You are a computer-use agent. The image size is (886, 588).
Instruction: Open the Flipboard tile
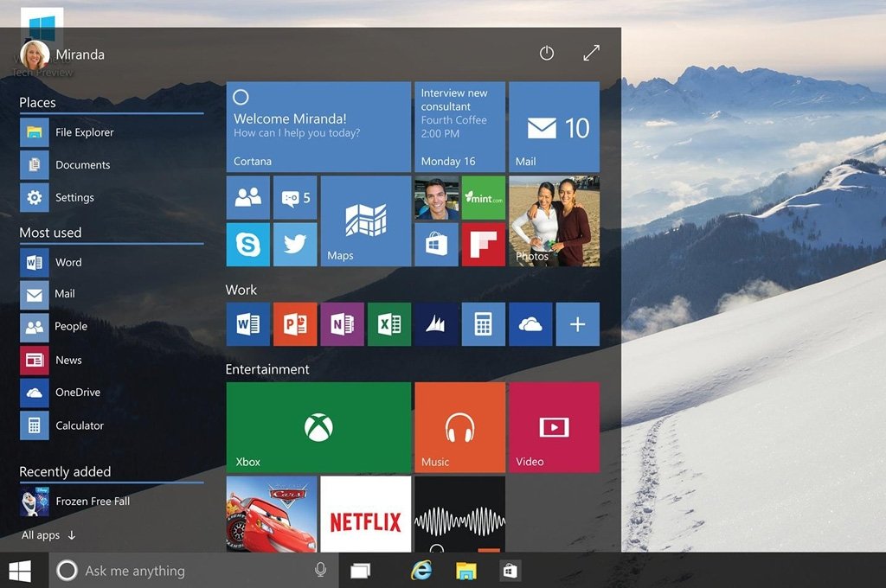(483, 245)
